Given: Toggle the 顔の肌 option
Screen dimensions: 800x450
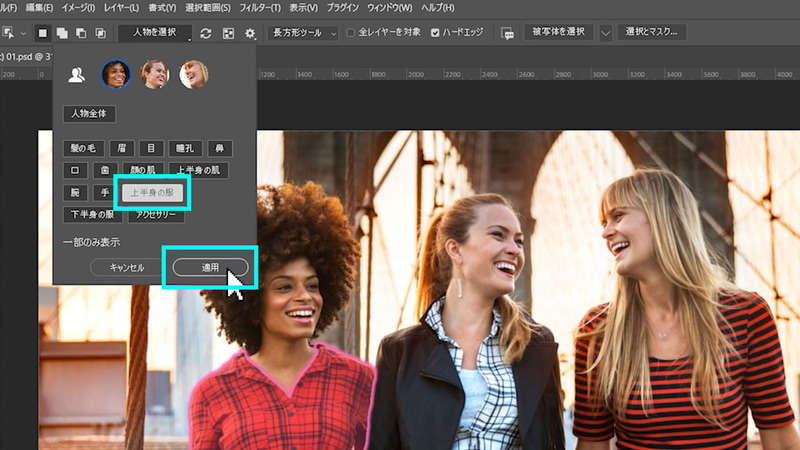Looking at the screenshot, I should [x=143, y=170].
